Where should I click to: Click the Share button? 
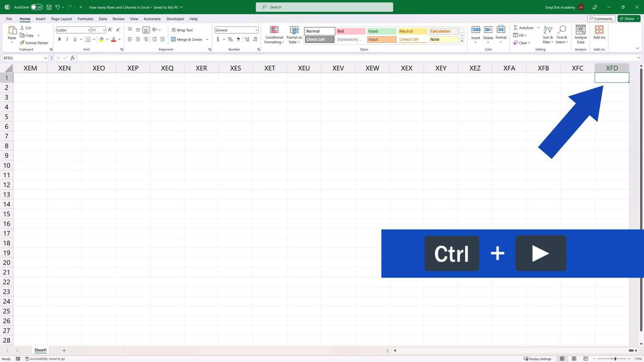tap(627, 19)
